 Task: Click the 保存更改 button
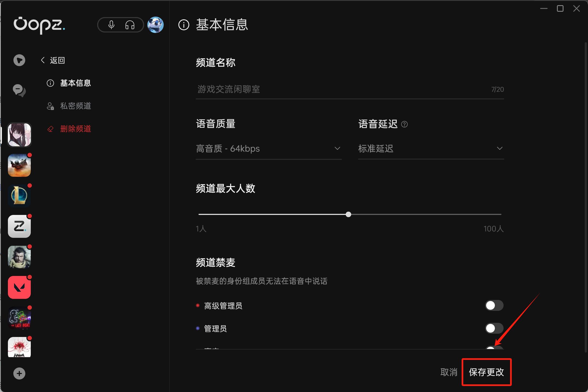486,372
